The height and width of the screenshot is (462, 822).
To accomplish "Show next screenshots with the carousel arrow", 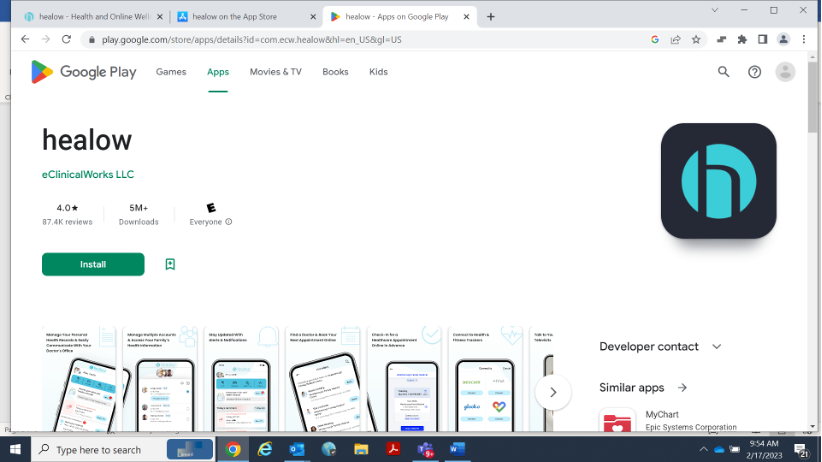I will point(553,392).
